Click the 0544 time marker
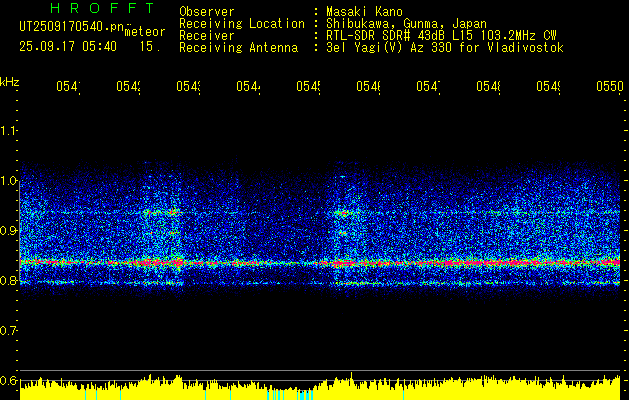This screenshot has height=400, width=629. coord(248,87)
